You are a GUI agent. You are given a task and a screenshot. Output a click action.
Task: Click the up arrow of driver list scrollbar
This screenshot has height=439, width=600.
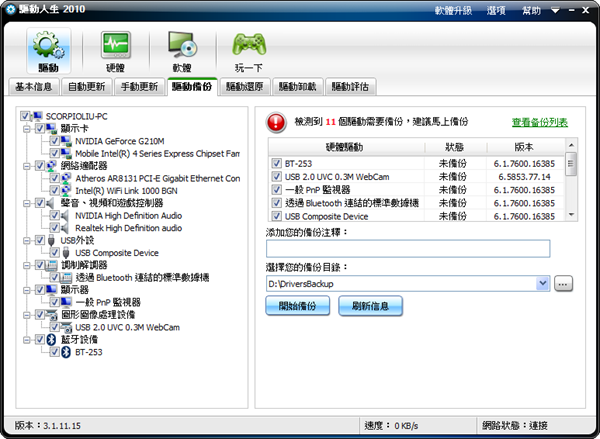(x=571, y=145)
